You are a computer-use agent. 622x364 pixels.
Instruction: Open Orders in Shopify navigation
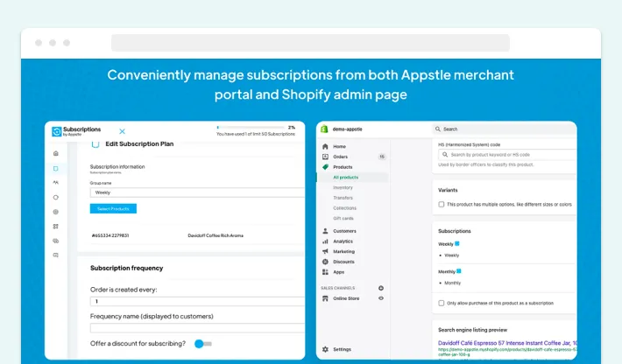(341, 157)
